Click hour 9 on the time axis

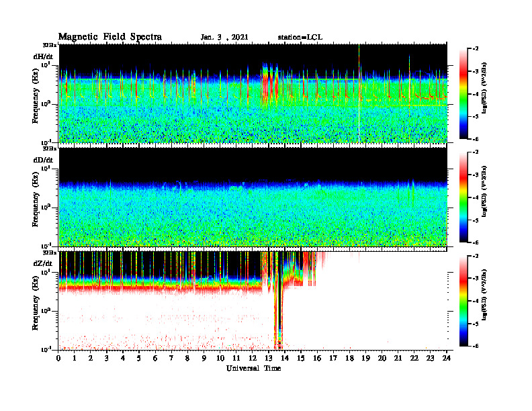[204, 358]
